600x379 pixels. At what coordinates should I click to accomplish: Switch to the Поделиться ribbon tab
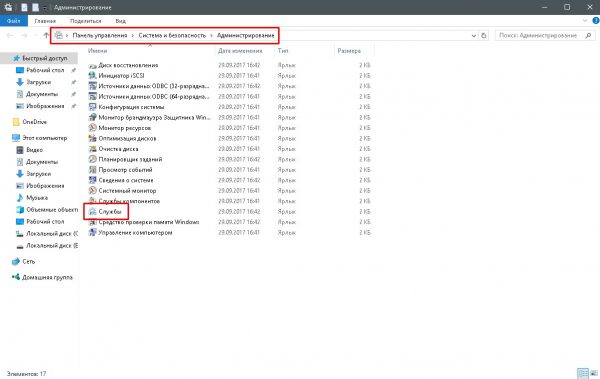click(86, 21)
